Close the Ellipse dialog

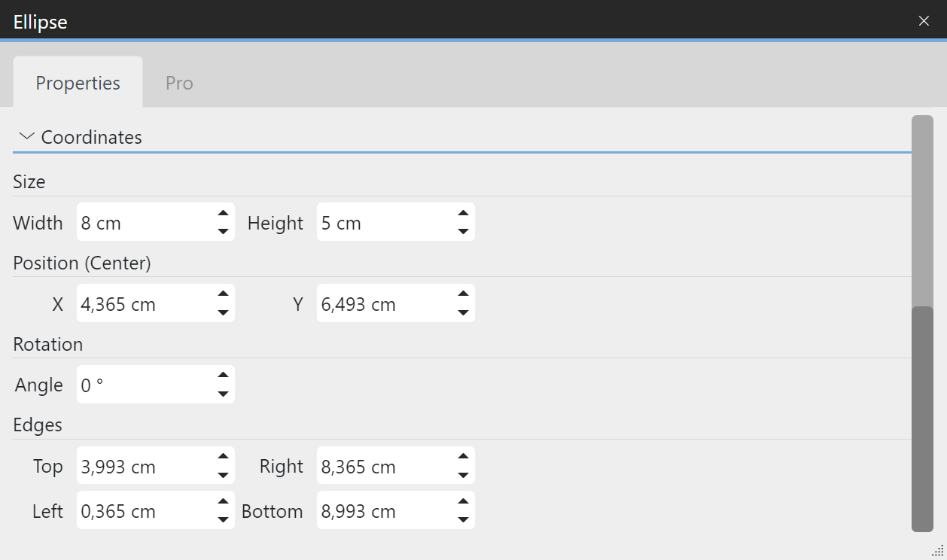point(924,21)
